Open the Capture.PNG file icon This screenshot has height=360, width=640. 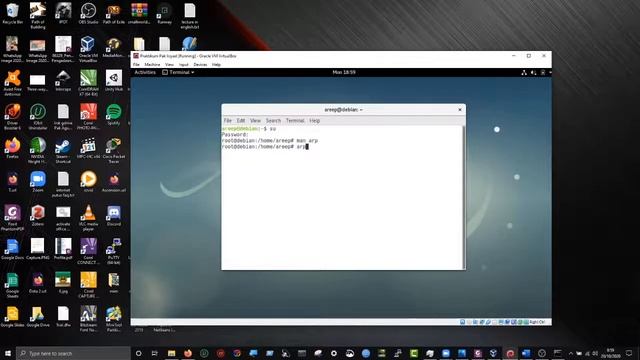point(38,249)
